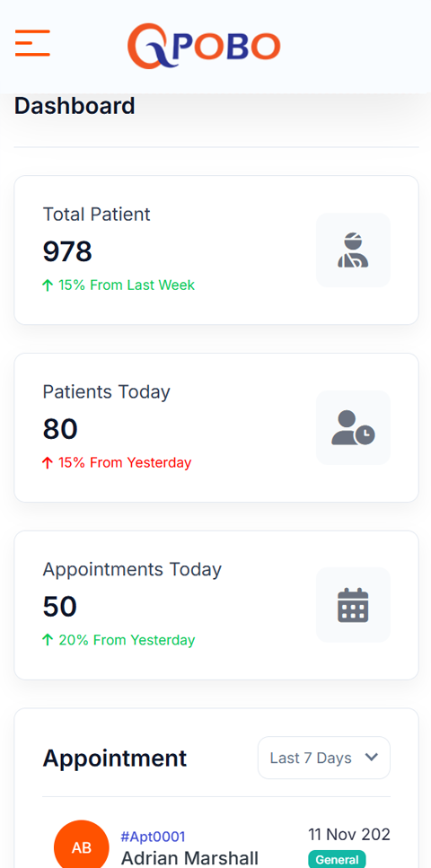431x868 pixels.
Task: Open the hamburger menu icon
Action: (x=32, y=43)
